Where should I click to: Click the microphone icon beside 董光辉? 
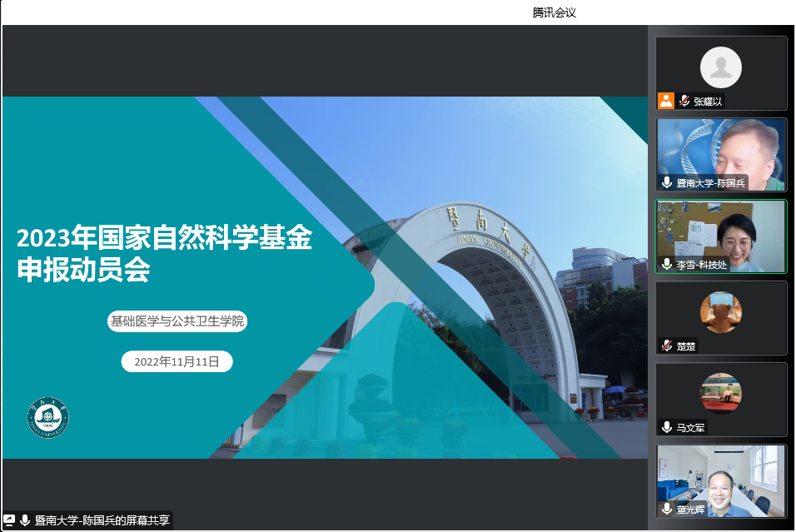click(x=667, y=509)
